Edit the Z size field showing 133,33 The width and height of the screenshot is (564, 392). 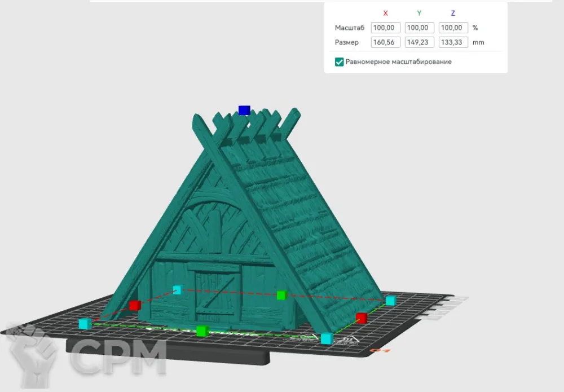(453, 42)
